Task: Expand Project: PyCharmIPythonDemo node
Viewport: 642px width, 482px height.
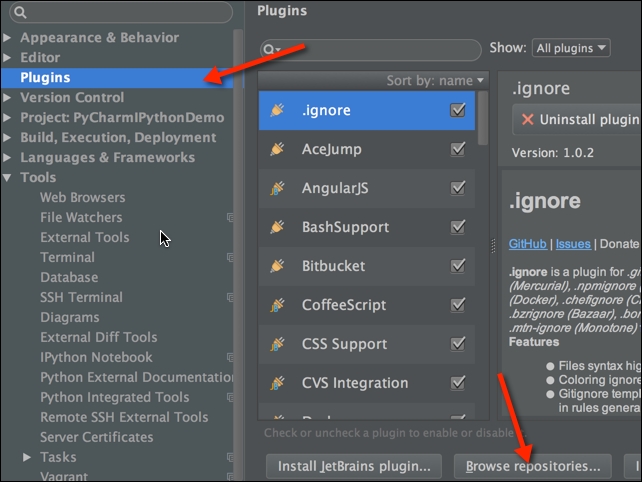Action: [x=7, y=118]
